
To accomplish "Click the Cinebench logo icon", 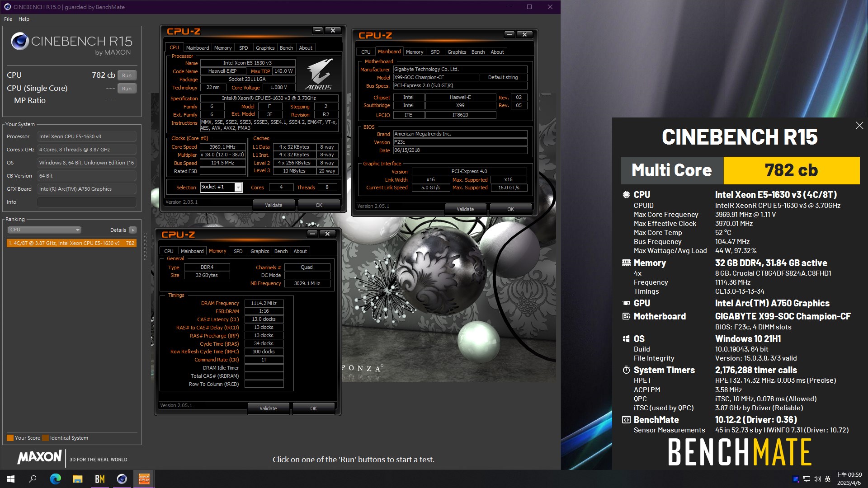I will point(20,41).
